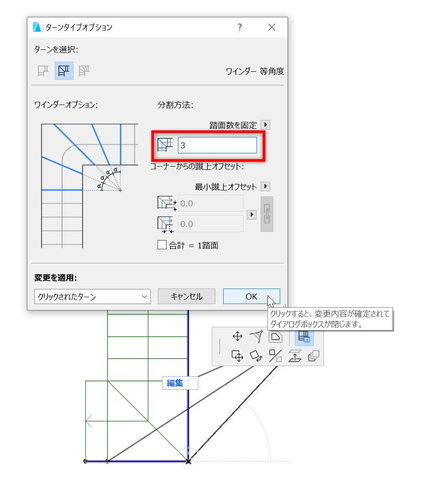
Task: Select the highlighted turn type options palette icon
Action: pyautogui.click(x=304, y=336)
